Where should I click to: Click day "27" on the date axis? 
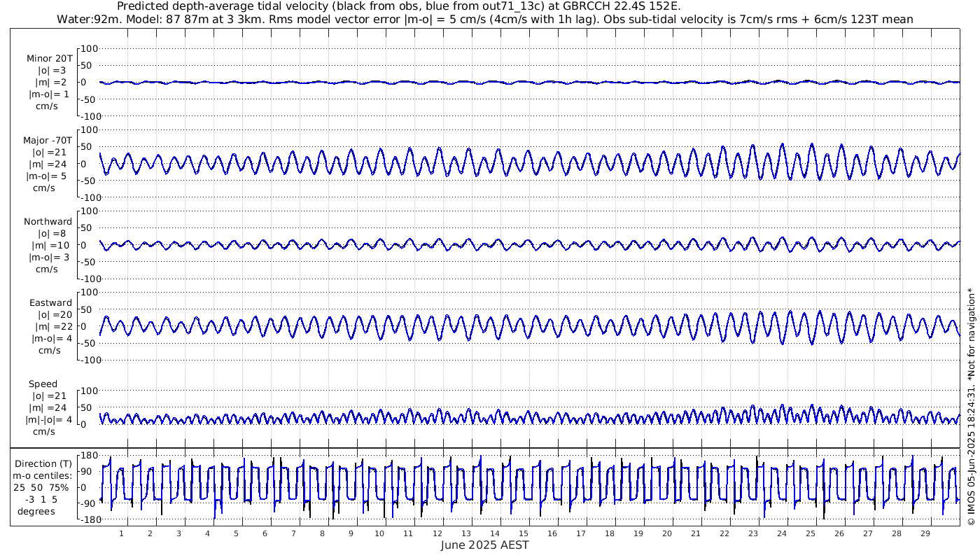click(867, 533)
